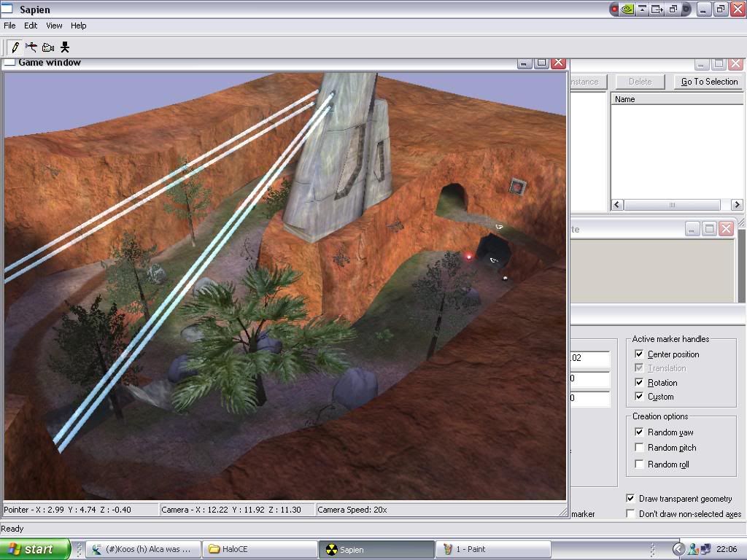Open the Help menu
The height and width of the screenshot is (560, 747).
pyautogui.click(x=79, y=26)
